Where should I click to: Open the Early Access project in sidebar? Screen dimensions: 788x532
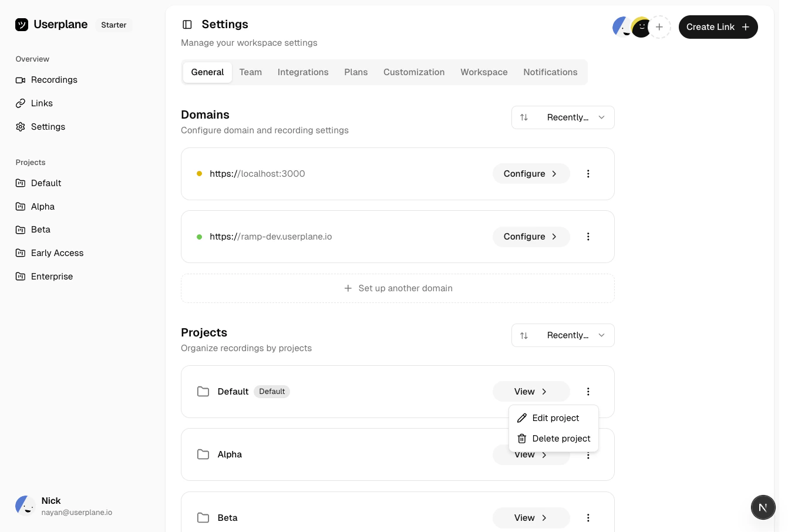coord(57,253)
